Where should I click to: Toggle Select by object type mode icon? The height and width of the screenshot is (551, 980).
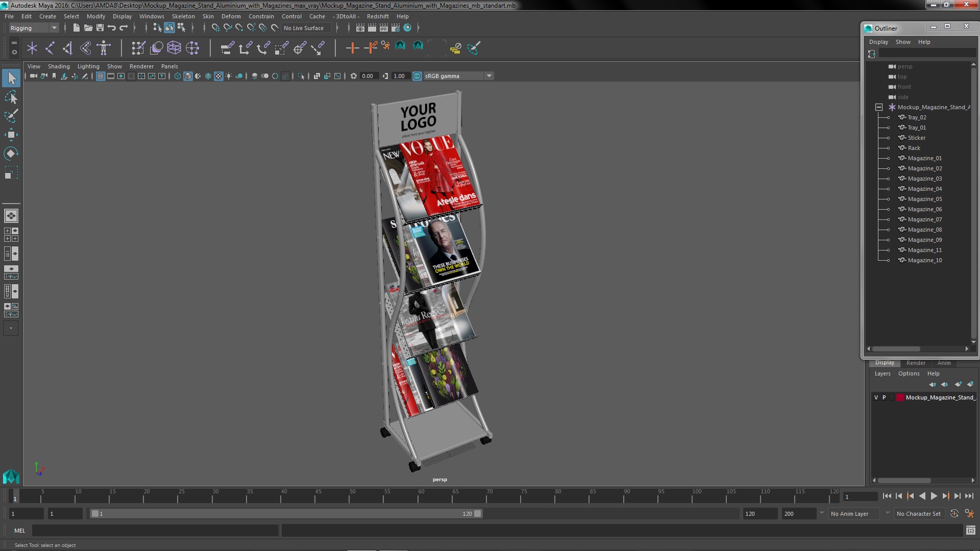tap(169, 28)
